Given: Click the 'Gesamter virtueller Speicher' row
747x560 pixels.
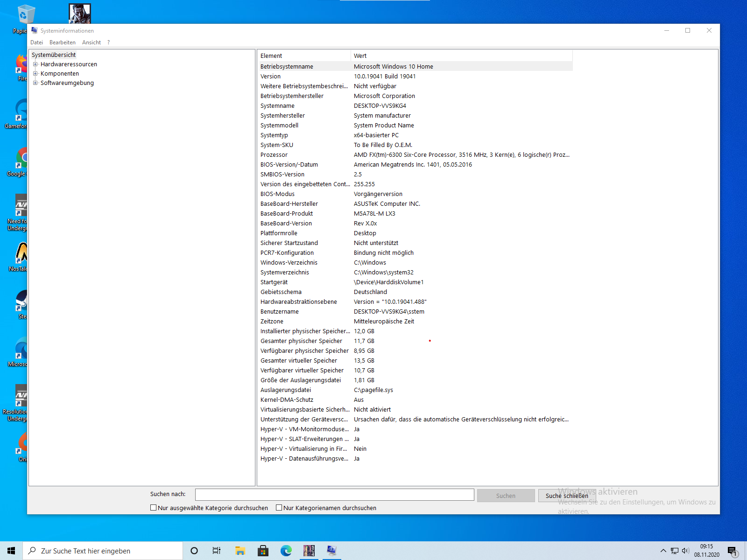Looking at the screenshot, I should [x=415, y=360].
